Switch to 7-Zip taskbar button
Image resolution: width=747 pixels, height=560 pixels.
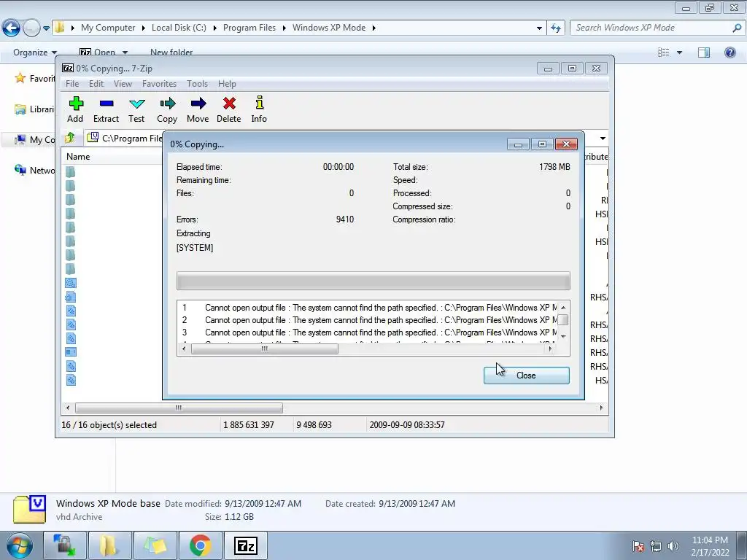tap(246, 545)
